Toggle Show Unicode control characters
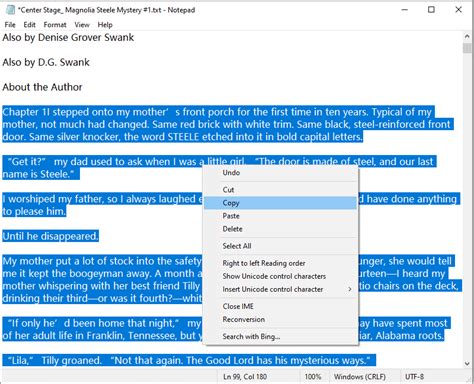 coord(281,276)
